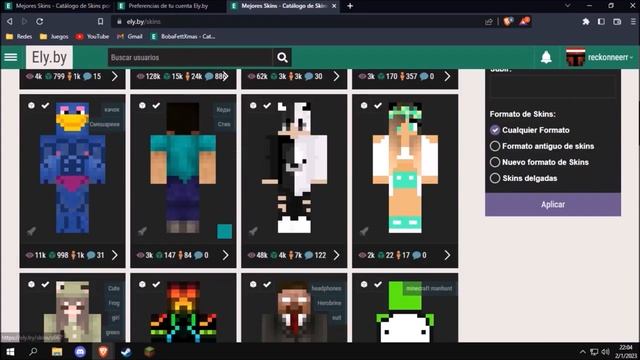Select Formato antiguo de skins option
This screenshot has width=640, height=360.
tap(495, 146)
